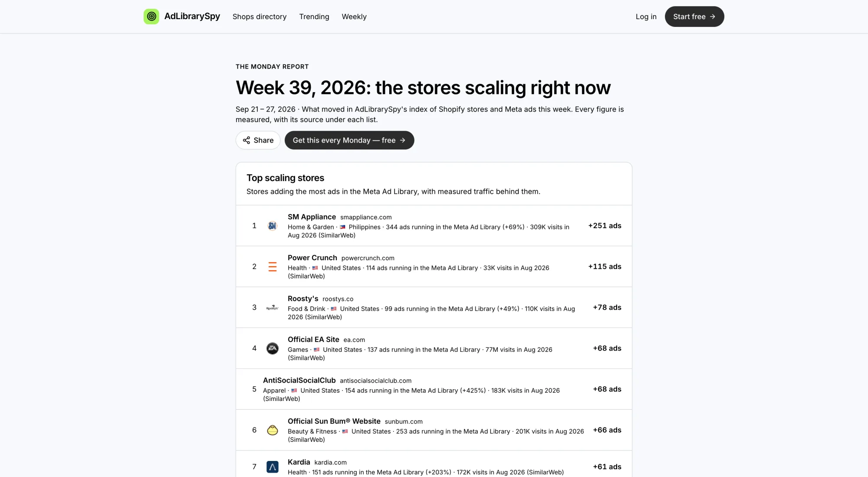
Task: Click the Games category text in the EA row
Action: [298, 350]
